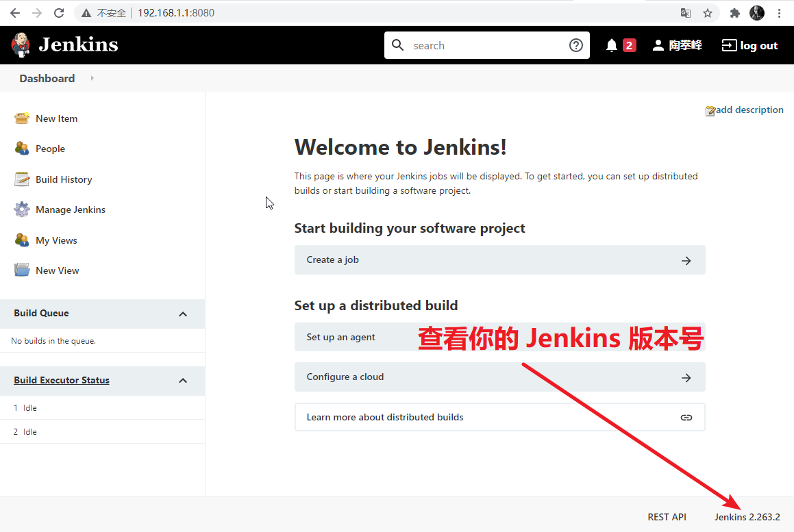Image resolution: width=794 pixels, height=532 pixels.
Task: Click the Build History notepad icon
Action: pos(22,179)
